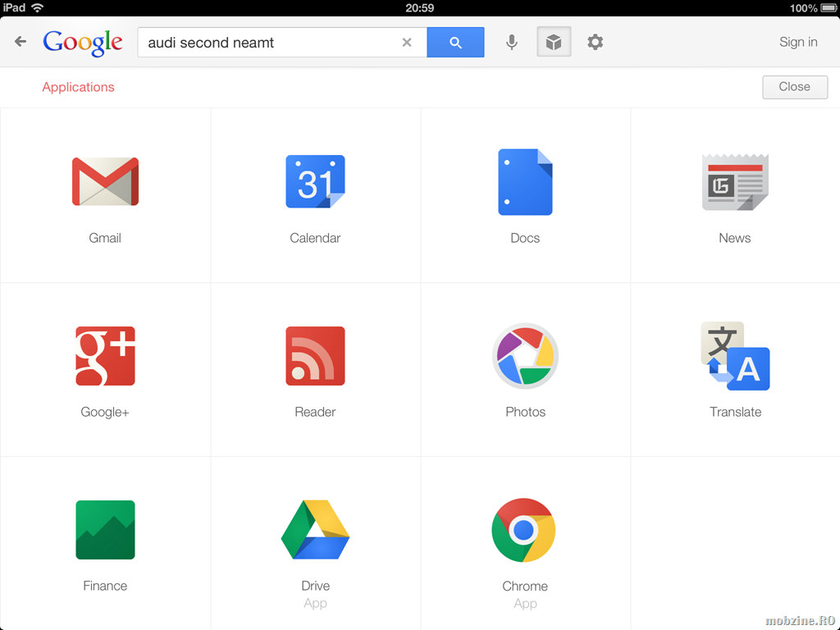Focus the search field with 'audi second neamt'

(x=282, y=43)
